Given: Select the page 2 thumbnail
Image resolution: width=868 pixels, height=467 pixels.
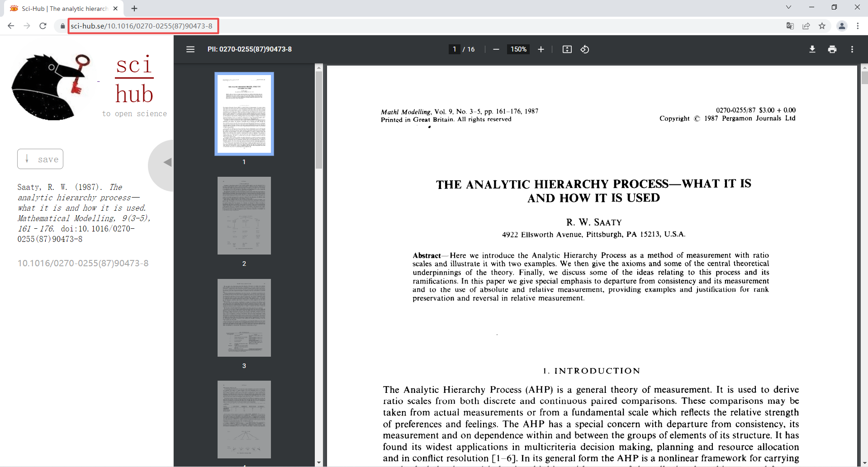Looking at the screenshot, I should pos(244,215).
